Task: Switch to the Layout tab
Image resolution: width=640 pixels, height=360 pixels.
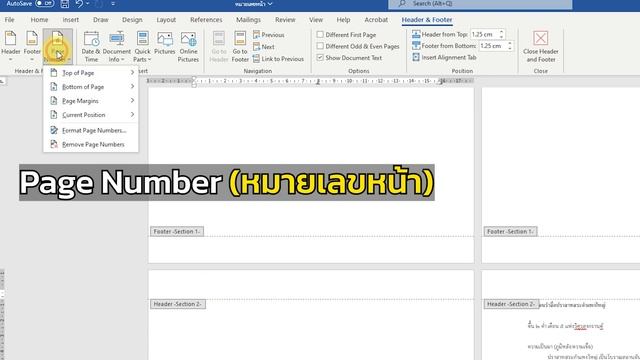Action: tap(166, 20)
